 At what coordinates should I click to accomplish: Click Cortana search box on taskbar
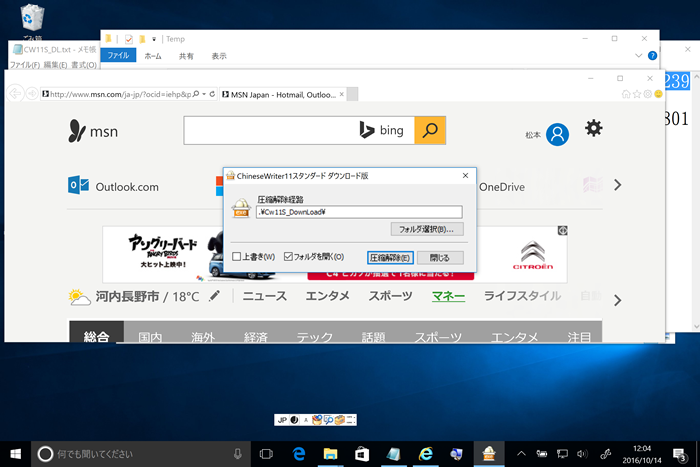[141, 454]
